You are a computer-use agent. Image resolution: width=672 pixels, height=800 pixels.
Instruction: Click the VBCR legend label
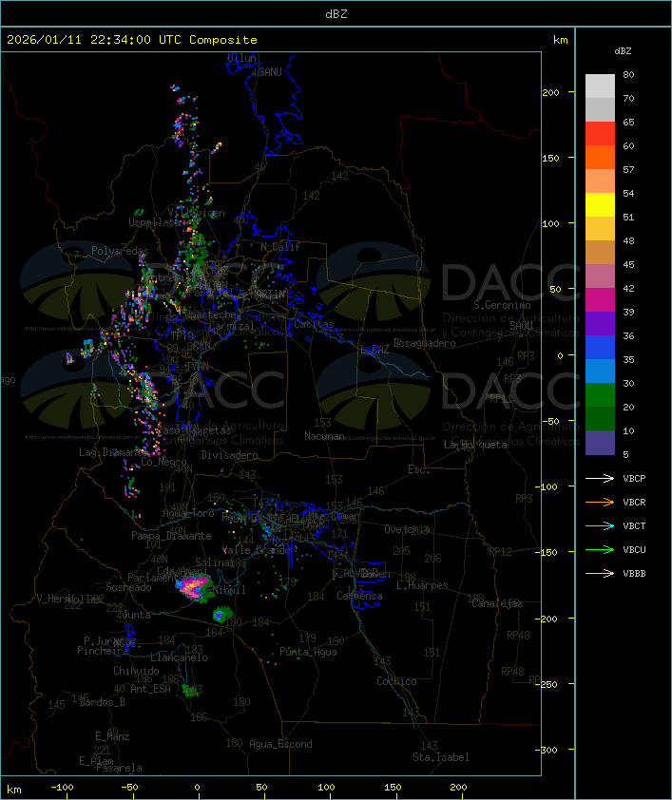634,502
